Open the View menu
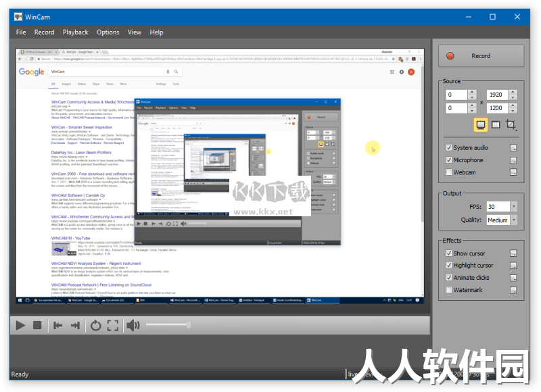541x392 pixels. pyautogui.click(x=134, y=32)
